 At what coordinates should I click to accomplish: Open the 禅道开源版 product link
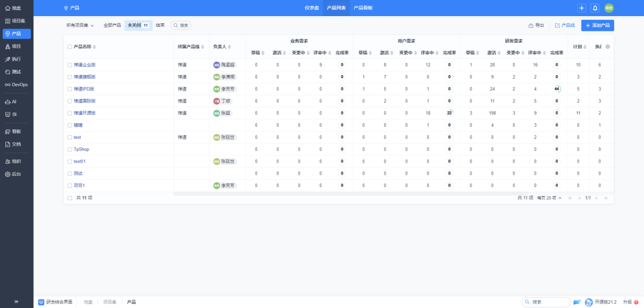pyautogui.click(x=85, y=113)
